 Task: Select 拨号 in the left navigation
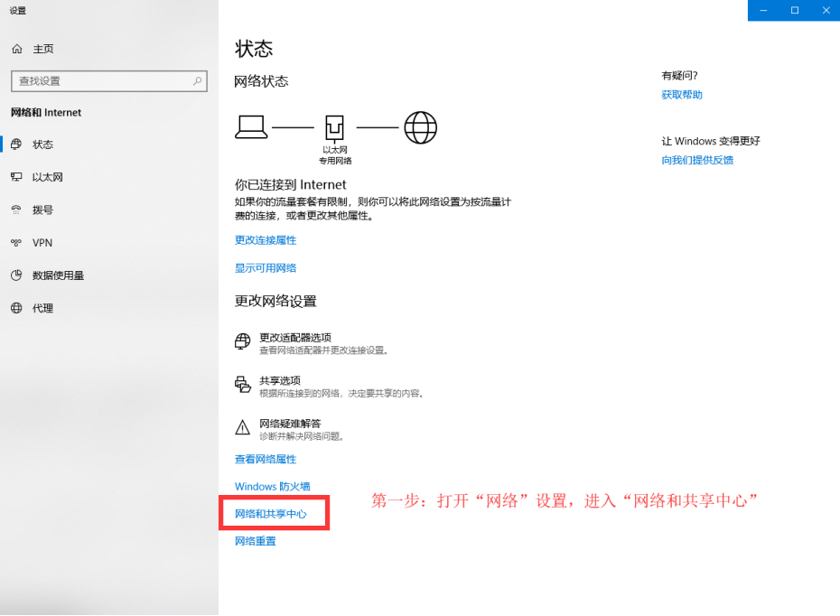(x=41, y=210)
